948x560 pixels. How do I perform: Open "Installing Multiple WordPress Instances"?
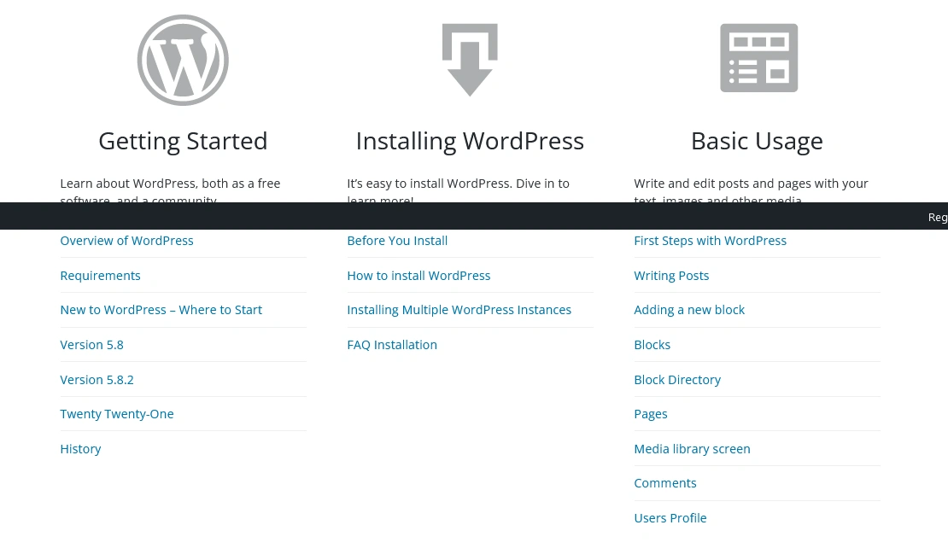coord(459,309)
